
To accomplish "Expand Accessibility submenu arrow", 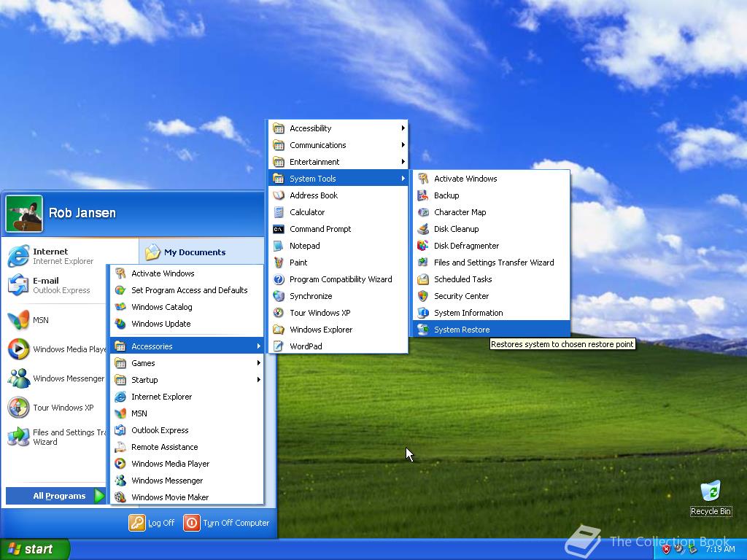I will coord(403,128).
